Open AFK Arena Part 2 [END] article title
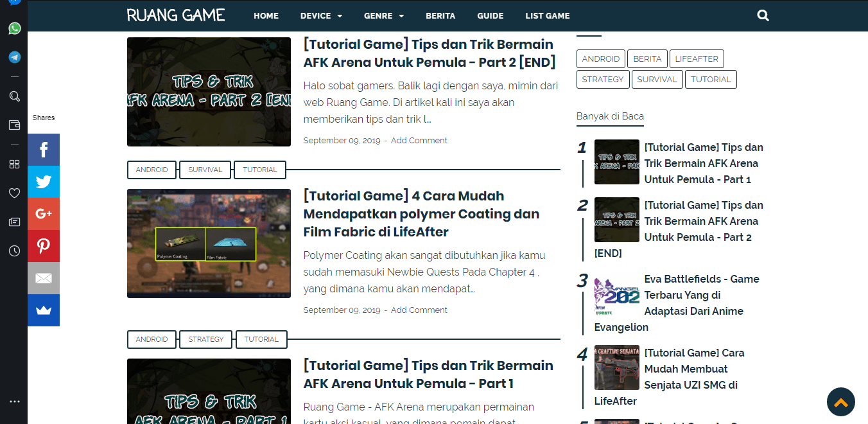Viewport: 868px width, 424px height. pyautogui.click(x=430, y=53)
